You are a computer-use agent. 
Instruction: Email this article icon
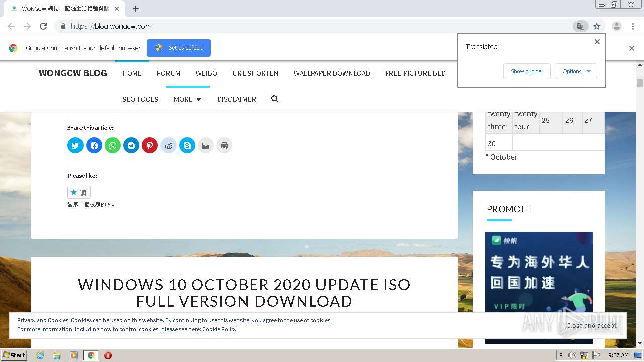[206, 146]
